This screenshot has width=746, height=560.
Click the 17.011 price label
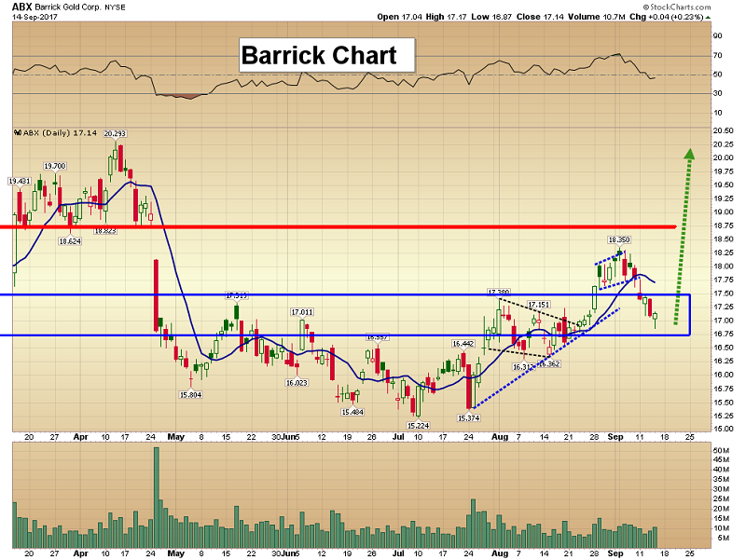coord(302,312)
